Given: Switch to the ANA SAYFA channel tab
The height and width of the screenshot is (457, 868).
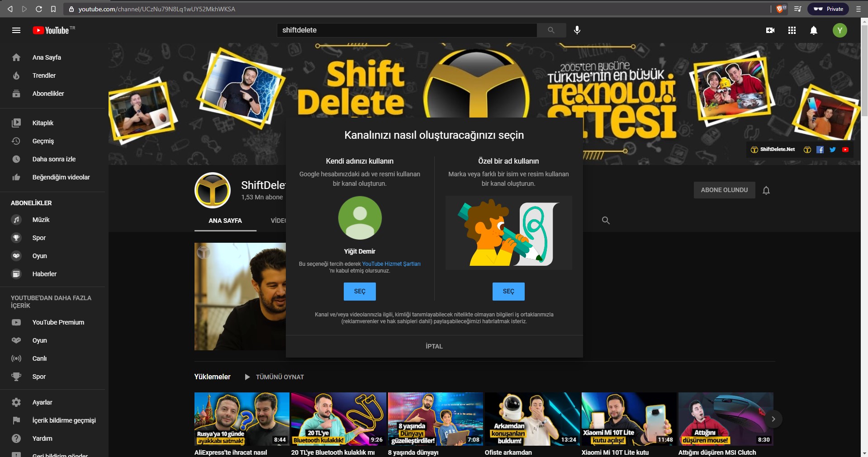Looking at the screenshot, I should point(225,221).
